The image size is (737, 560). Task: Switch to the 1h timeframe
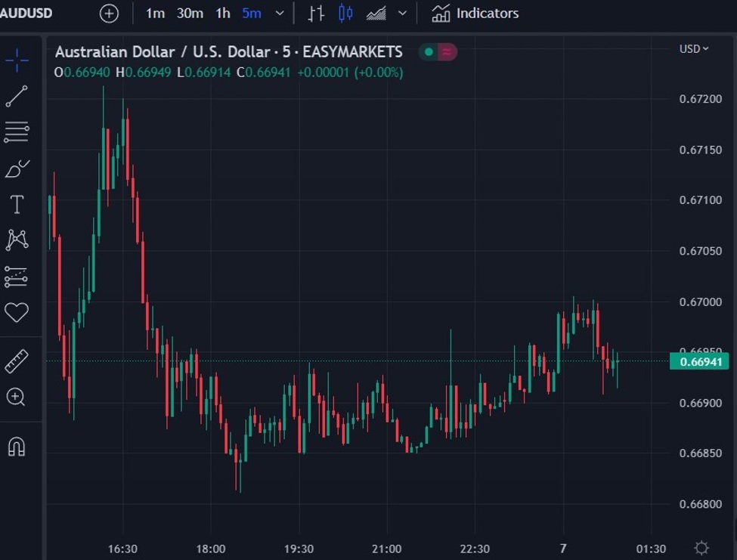click(223, 13)
